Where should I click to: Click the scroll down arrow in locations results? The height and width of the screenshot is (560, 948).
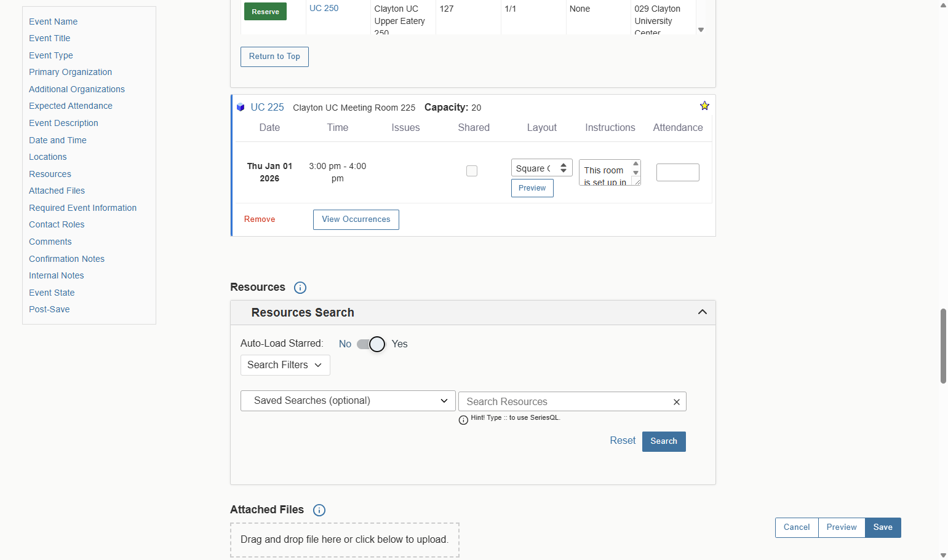[x=701, y=30]
